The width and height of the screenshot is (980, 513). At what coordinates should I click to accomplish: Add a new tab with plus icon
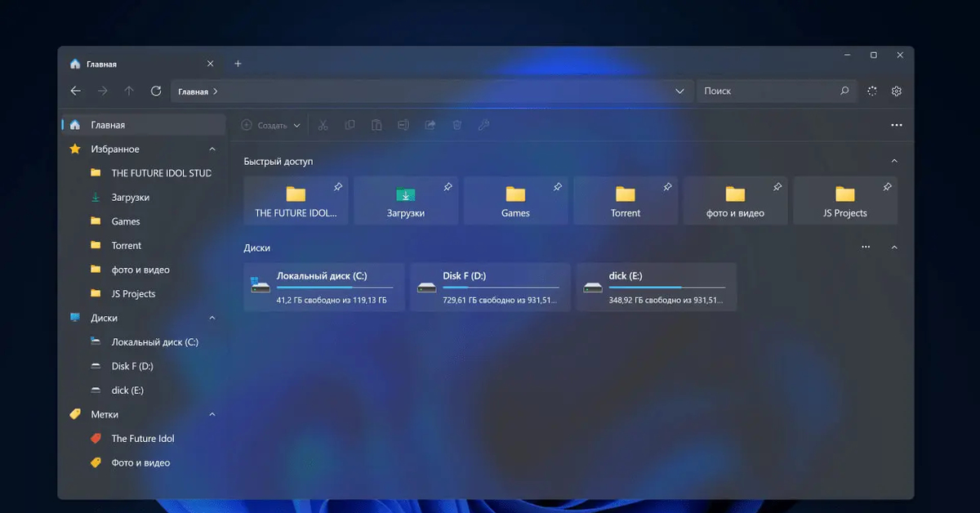point(238,64)
